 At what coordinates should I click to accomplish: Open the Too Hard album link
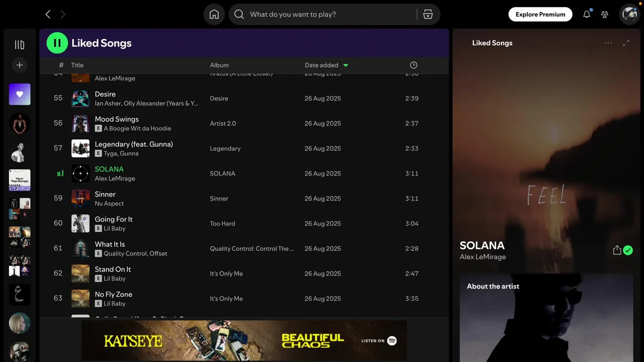(x=222, y=224)
